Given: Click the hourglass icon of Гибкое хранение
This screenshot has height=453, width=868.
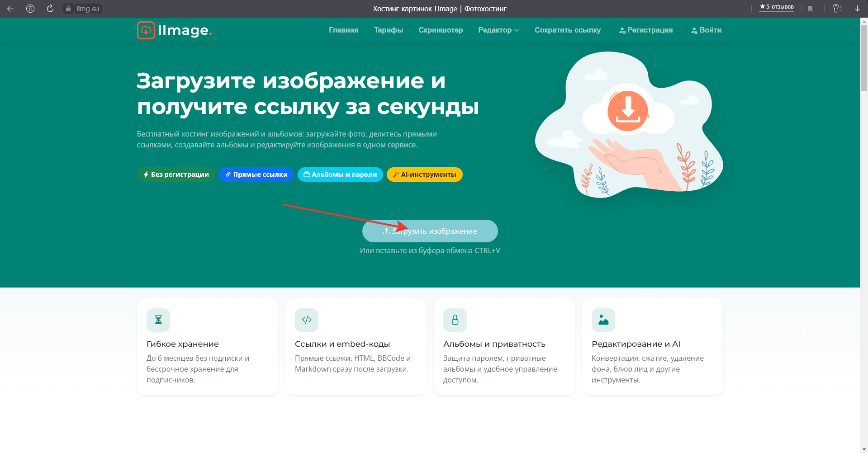Looking at the screenshot, I should tap(158, 320).
